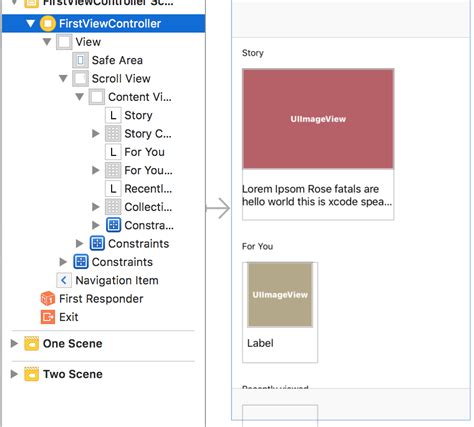
Task: Click the Lorem Ipsom label text
Action: 317,195
